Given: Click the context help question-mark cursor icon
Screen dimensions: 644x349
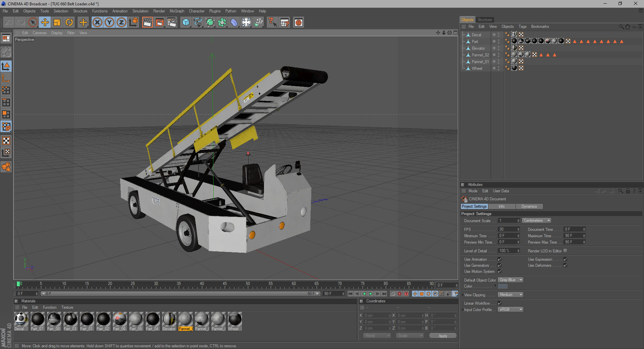Looking at the screenshot, I should tap(272, 22).
